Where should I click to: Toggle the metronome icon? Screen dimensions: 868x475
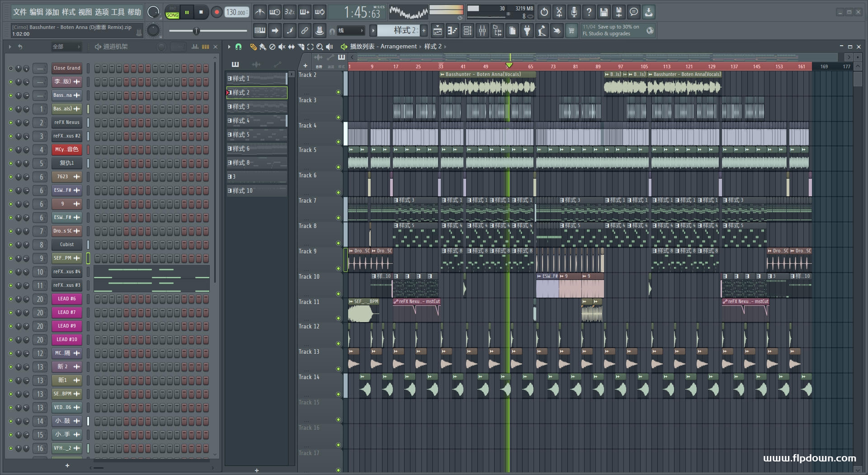pos(259,12)
